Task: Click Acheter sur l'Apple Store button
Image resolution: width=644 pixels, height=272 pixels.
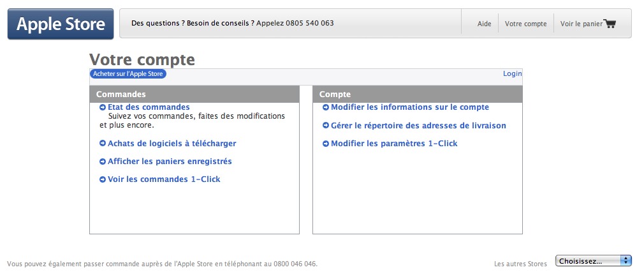Action: click(128, 74)
